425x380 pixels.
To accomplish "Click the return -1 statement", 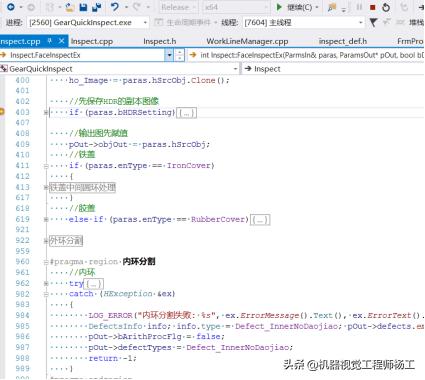I will [x=112, y=358].
